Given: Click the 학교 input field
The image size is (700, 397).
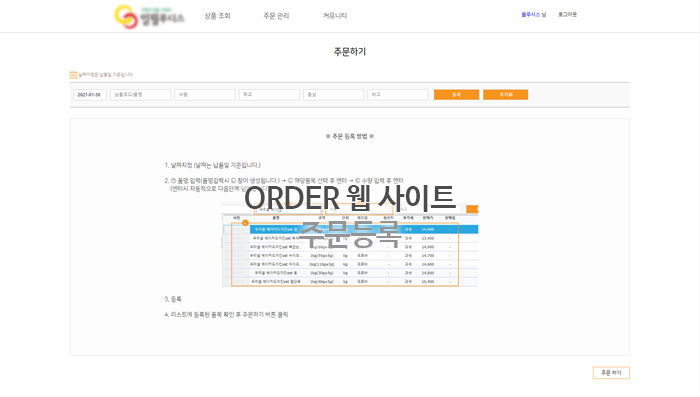Looking at the screenshot, I should (x=269, y=95).
